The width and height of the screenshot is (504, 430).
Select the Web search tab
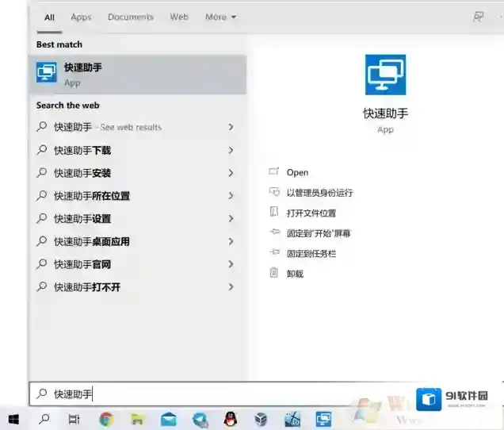click(179, 17)
